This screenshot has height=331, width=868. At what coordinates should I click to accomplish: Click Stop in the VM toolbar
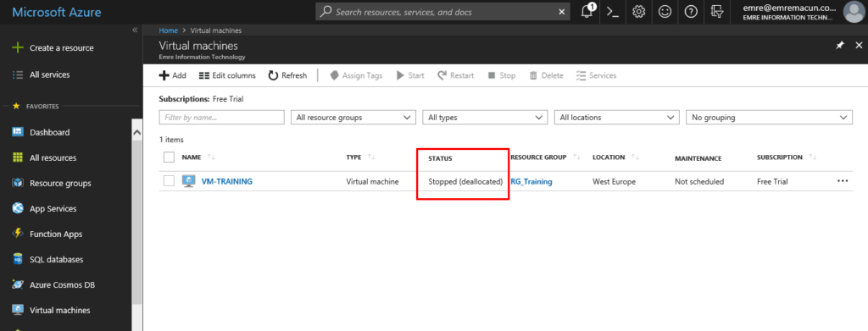coord(502,75)
